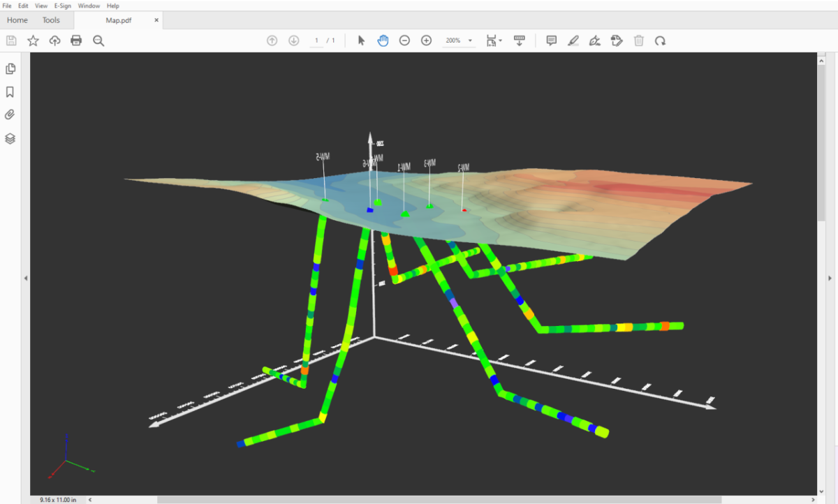The height and width of the screenshot is (504, 838).
Task: Open the View menu
Action: [x=41, y=6]
